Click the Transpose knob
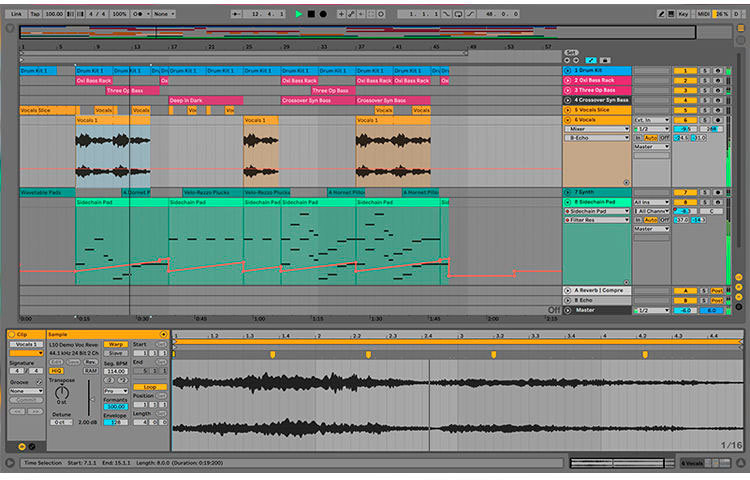 point(61,394)
